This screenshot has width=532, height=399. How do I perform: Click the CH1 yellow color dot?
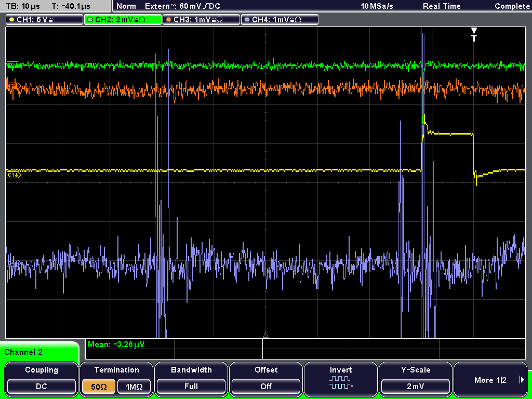(x=12, y=20)
